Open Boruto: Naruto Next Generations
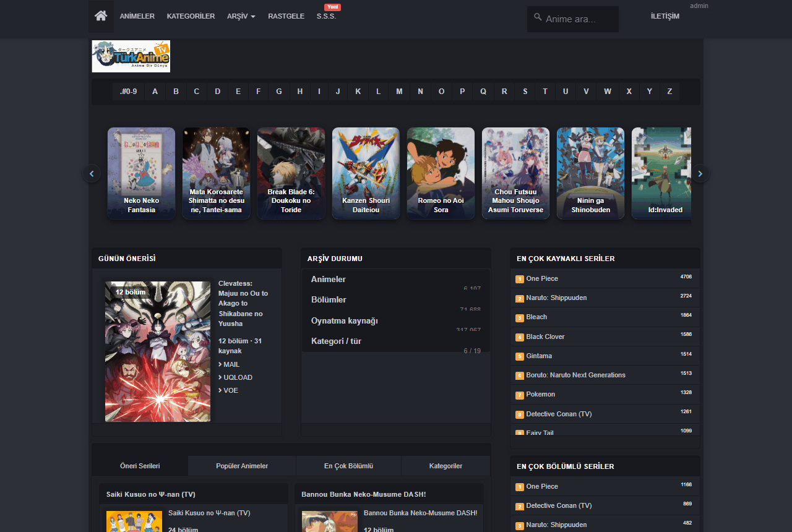Image resolution: width=792 pixels, height=532 pixels. pyautogui.click(x=575, y=375)
